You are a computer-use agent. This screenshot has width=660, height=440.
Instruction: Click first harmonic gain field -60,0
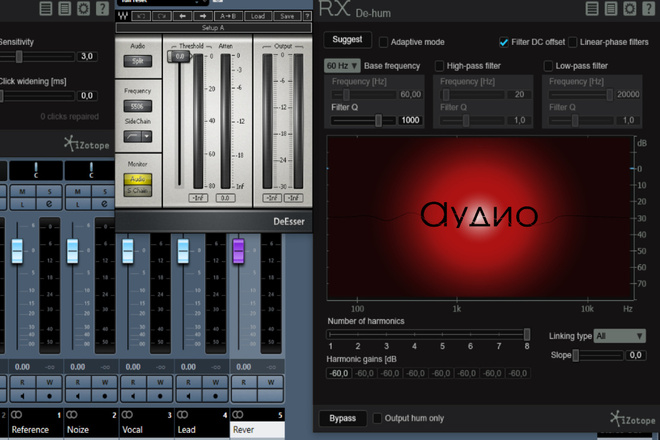[339, 373]
